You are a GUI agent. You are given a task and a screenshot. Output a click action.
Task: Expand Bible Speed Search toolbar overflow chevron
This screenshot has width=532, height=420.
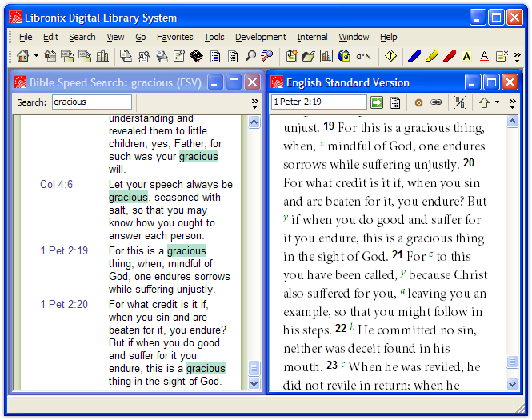click(255, 103)
